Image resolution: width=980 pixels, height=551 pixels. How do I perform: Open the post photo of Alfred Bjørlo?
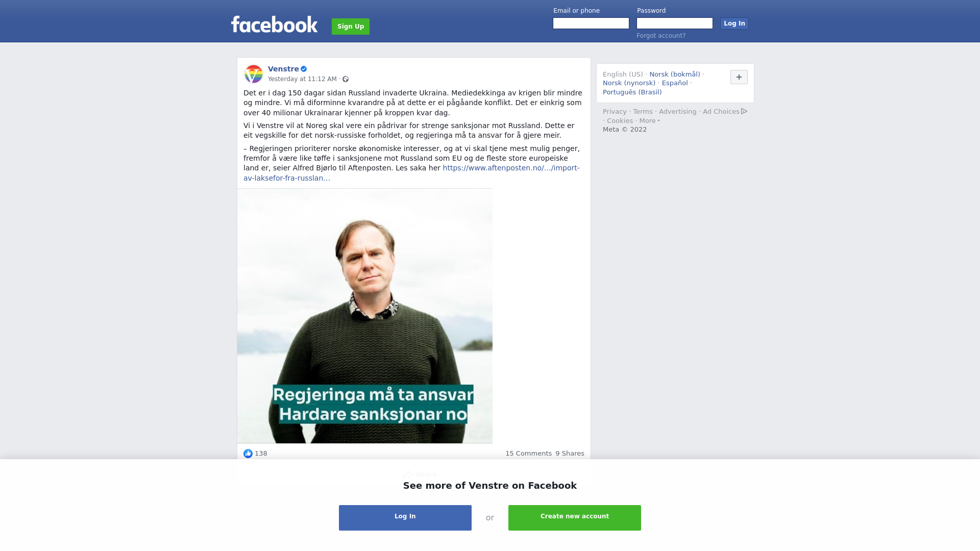(x=365, y=316)
